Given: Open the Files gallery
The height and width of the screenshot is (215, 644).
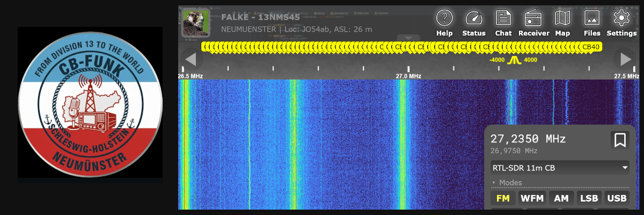Looking at the screenshot, I should (x=592, y=24).
